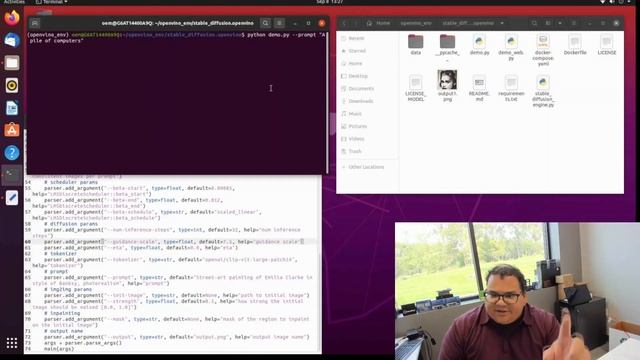Select the stable_diffusion_engine.py file
The image size is (640, 360).
pos(543,91)
